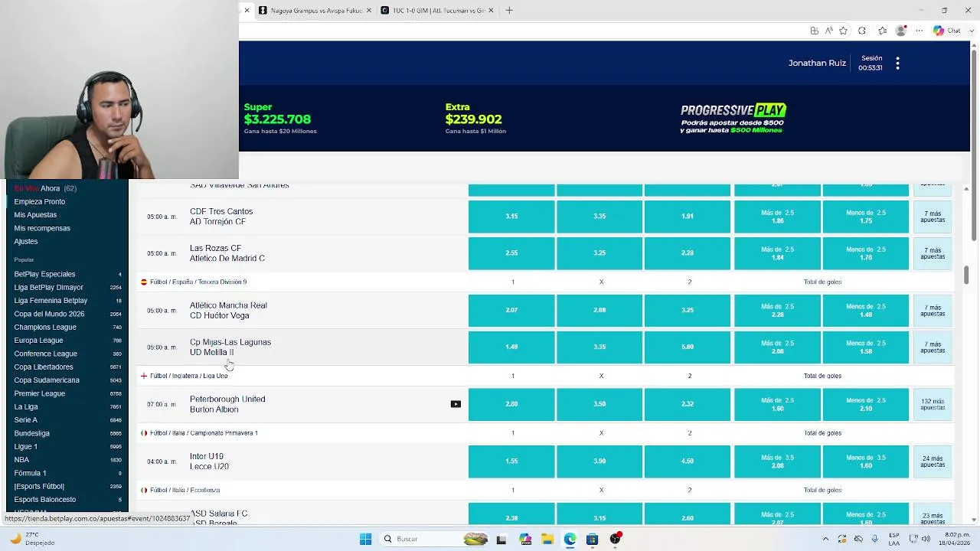980x551 pixels.
Task: Open Peterborough United vs Burton Albion match
Action: 227,404
